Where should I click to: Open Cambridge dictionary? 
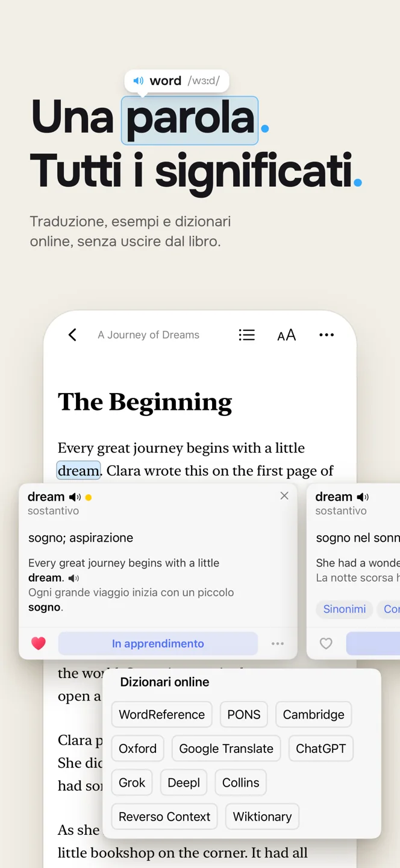(x=313, y=714)
